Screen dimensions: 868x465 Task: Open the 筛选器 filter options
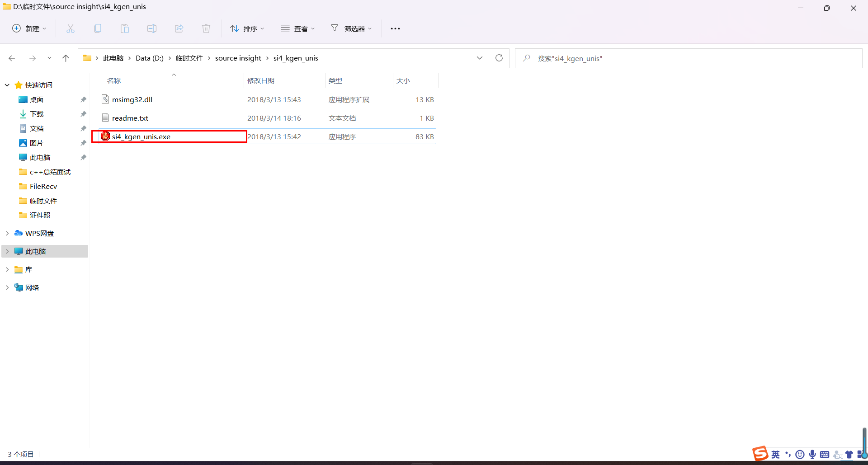click(351, 28)
